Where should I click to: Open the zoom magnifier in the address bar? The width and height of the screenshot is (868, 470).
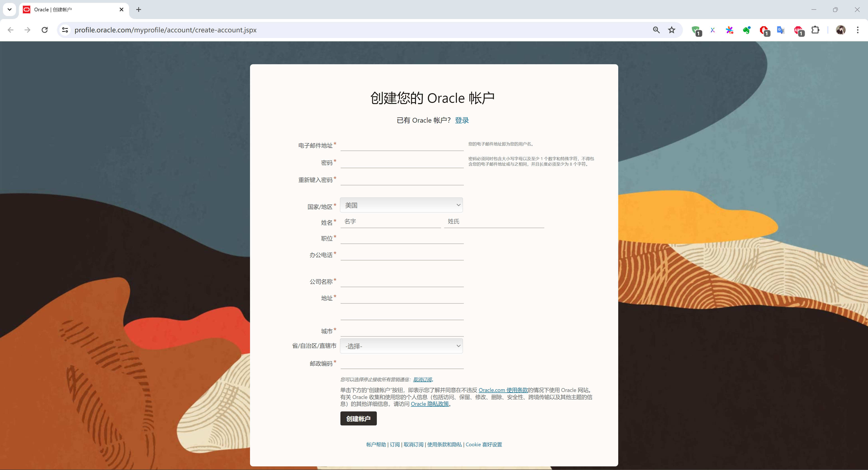tap(656, 30)
